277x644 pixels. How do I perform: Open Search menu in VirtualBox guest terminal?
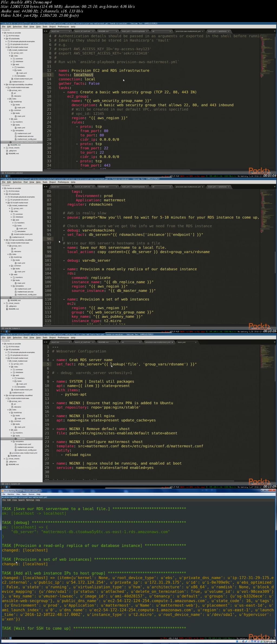[21, 500]
